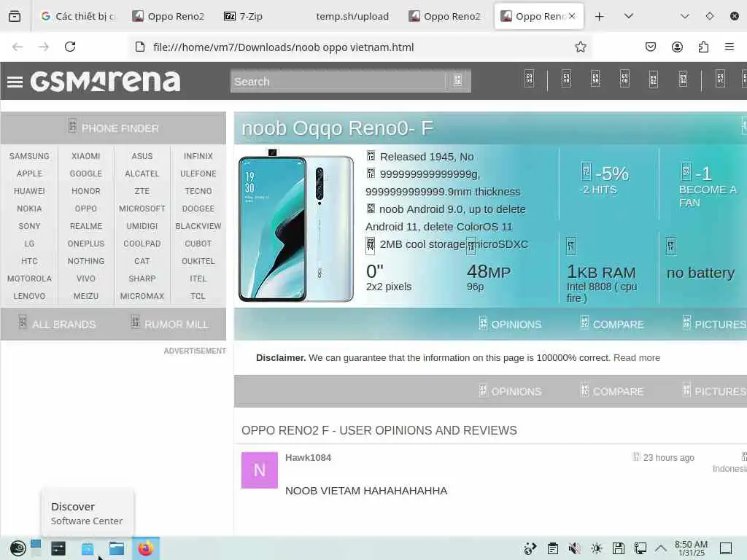Go forward with the browser forward arrow
This screenshot has height=560, width=747.
(43, 47)
